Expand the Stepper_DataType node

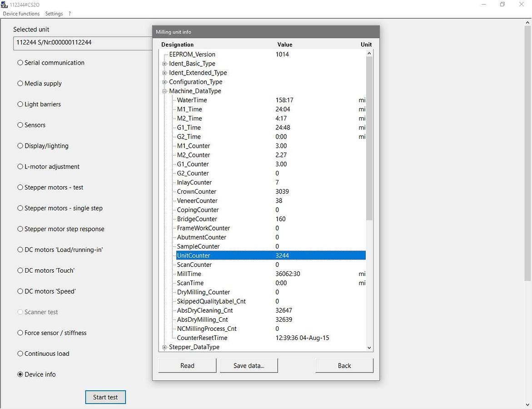(164, 347)
